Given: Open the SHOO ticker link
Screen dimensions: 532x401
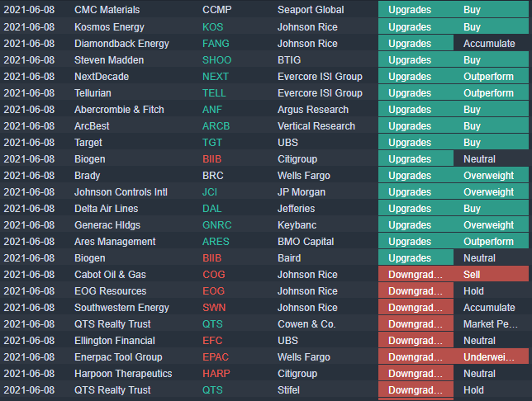Looking at the screenshot, I should point(216,60).
